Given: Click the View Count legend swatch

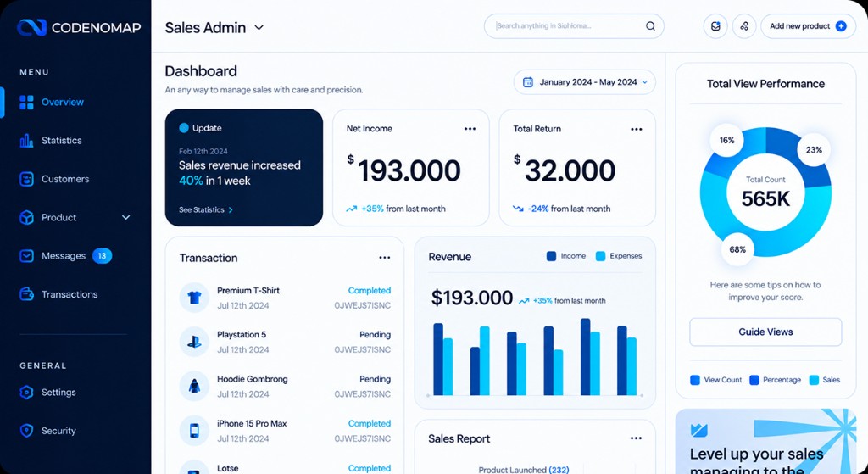Looking at the screenshot, I should point(695,380).
